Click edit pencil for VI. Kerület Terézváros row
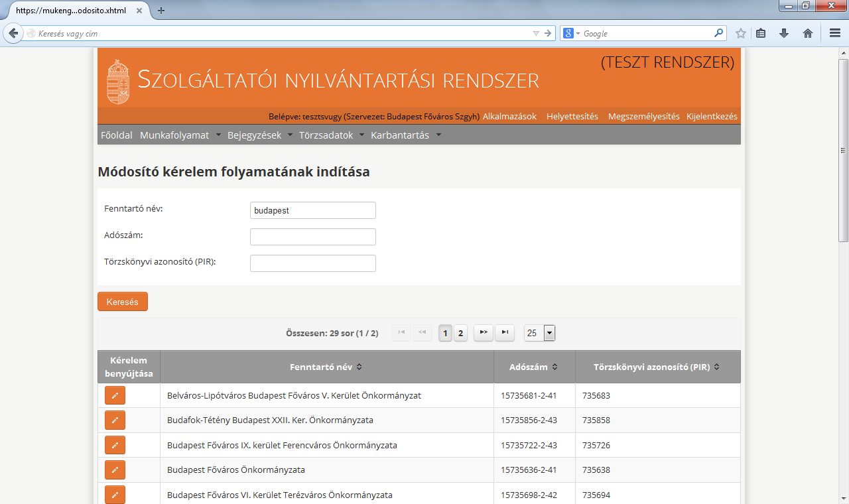The image size is (849, 504). [x=115, y=495]
